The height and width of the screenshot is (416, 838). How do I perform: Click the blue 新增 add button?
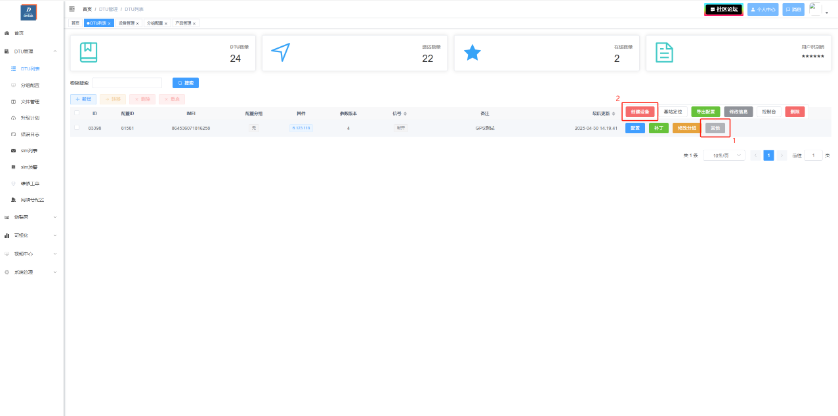pos(83,99)
